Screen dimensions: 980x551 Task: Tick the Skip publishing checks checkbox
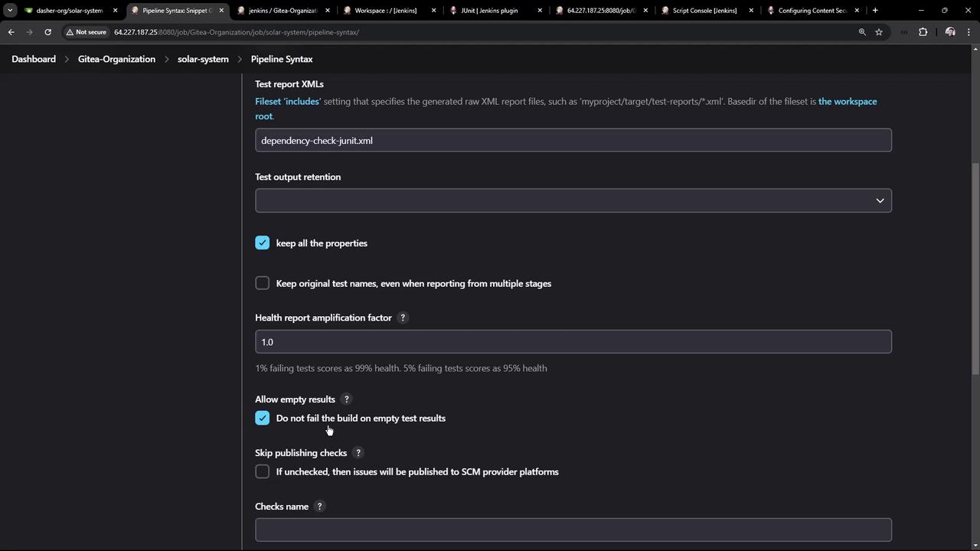tap(263, 471)
